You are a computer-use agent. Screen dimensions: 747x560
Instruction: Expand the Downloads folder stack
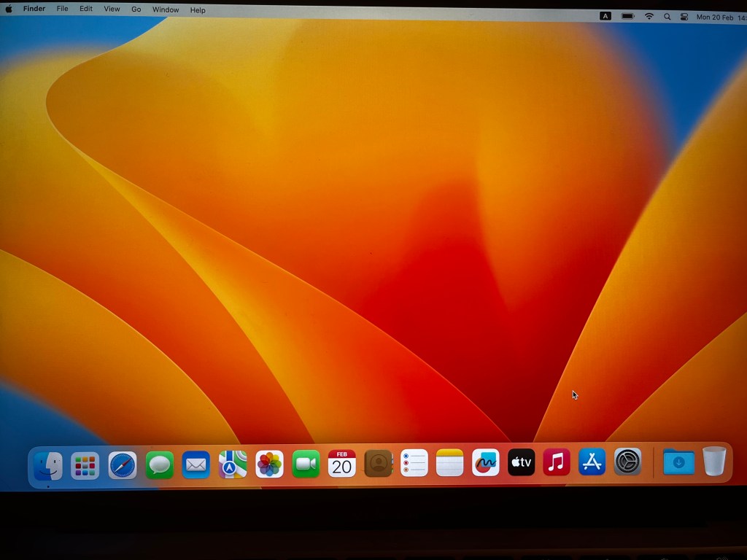tap(678, 462)
